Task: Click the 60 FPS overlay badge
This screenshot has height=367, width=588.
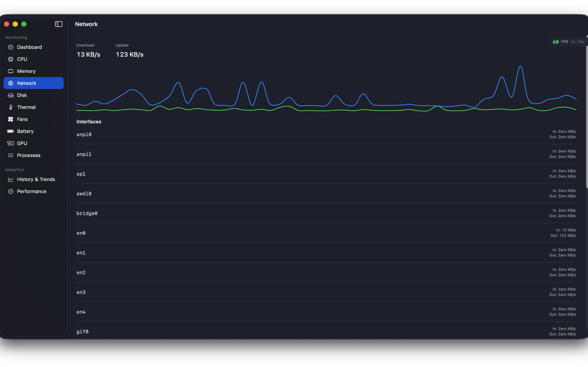Action: point(568,42)
